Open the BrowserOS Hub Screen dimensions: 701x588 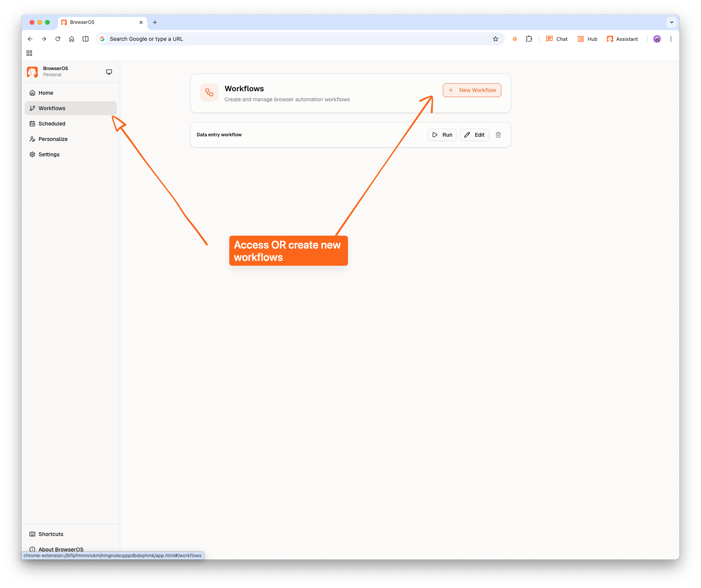(x=587, y=39)
